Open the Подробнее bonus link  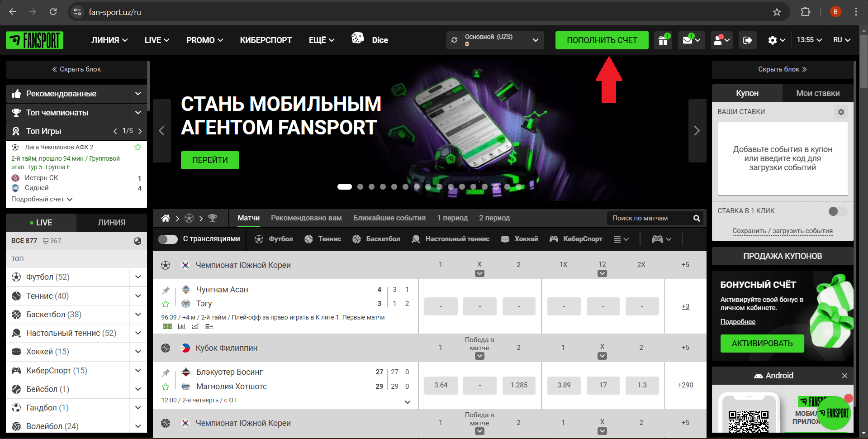[738, 322]
